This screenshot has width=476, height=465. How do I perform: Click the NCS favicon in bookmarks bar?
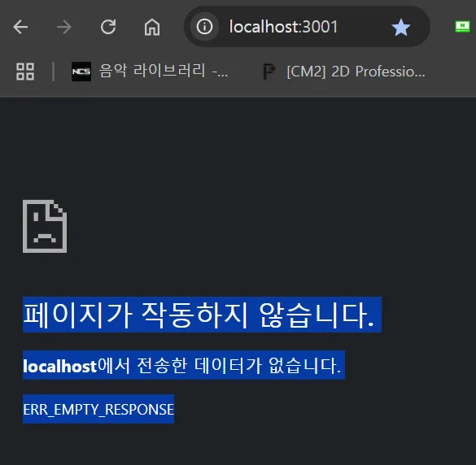81,72
